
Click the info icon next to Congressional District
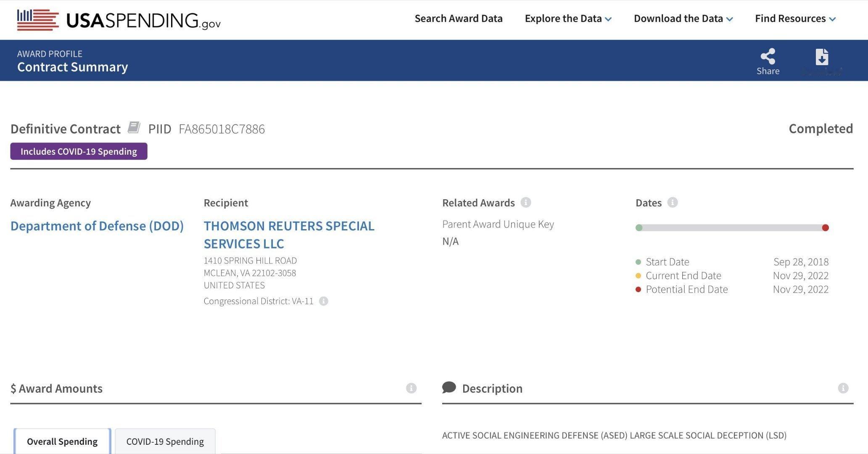[323, 300]
